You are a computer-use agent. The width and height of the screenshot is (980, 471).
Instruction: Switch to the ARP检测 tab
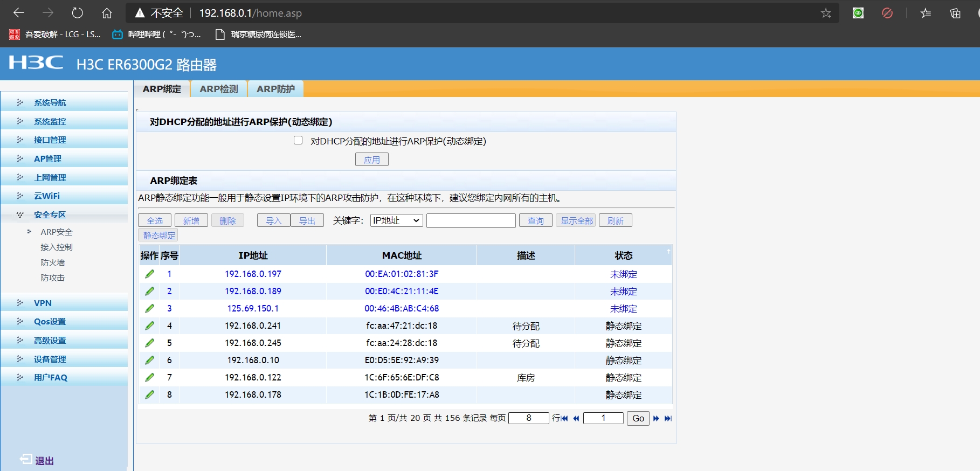pyautogui.click(x=218, y=89)
